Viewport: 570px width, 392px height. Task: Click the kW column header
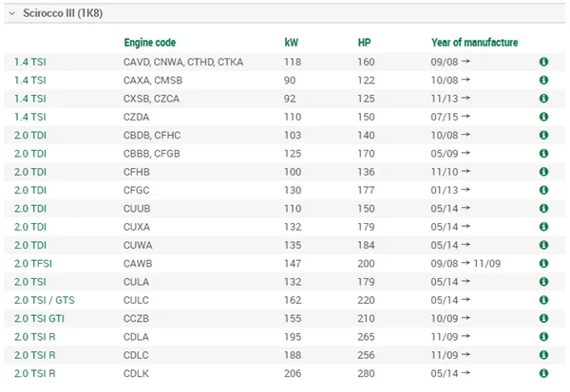click(292, 43)
